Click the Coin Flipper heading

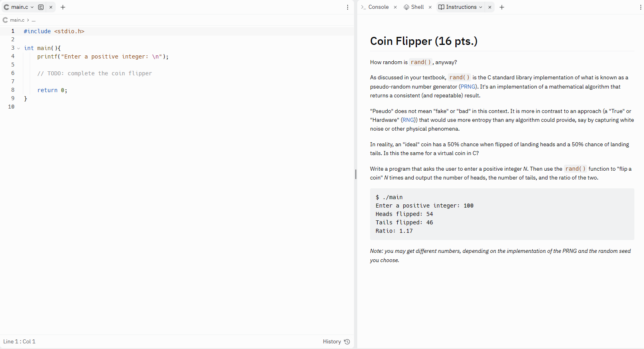click(424, 41)
